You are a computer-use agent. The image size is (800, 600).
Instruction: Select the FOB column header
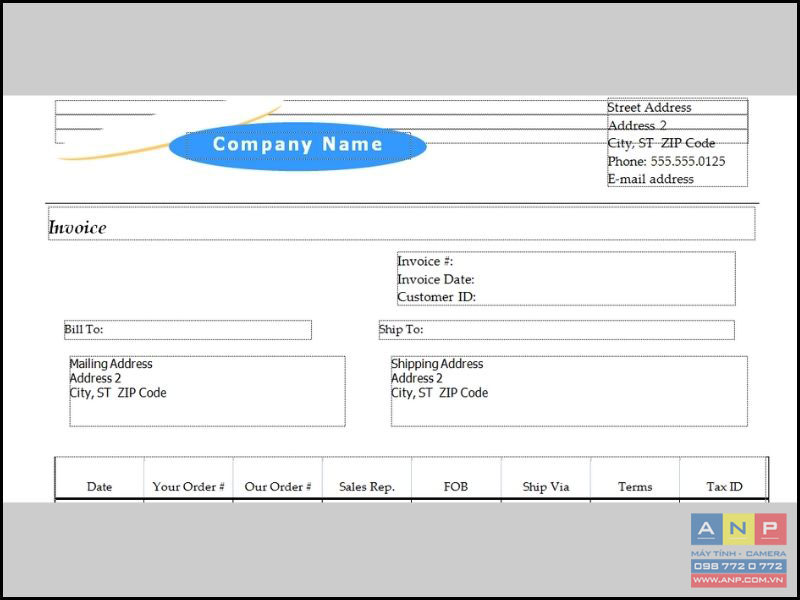[x=456, y=487]
